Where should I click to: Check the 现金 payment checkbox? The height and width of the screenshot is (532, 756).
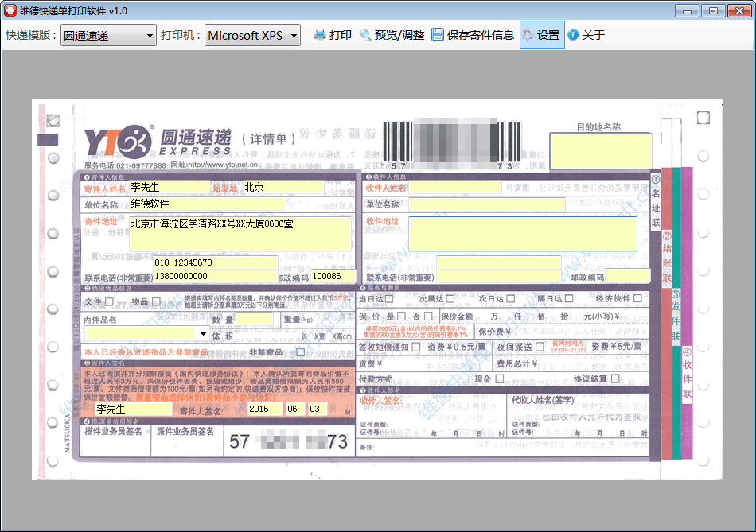pyautogui.click(x=500, y=379)
